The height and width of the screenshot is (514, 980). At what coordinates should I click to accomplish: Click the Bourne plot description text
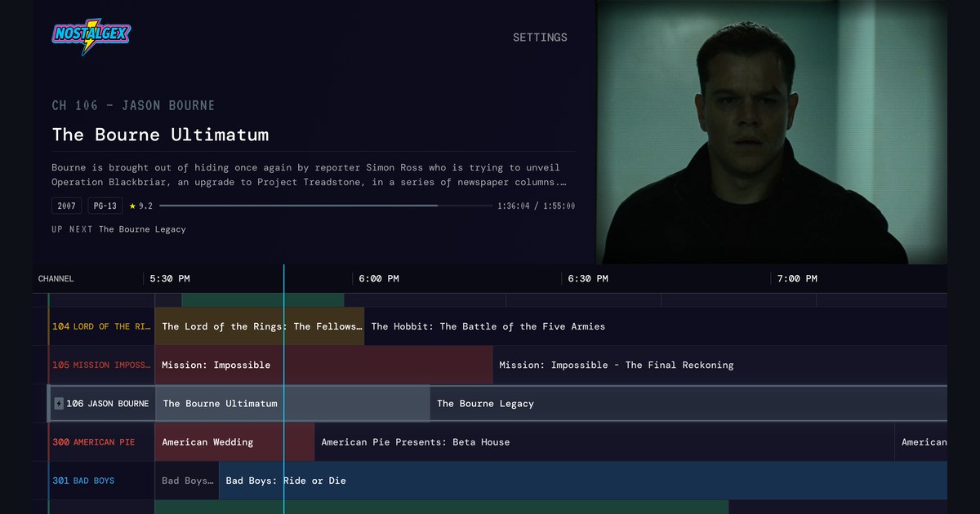(x=309, y=175)
